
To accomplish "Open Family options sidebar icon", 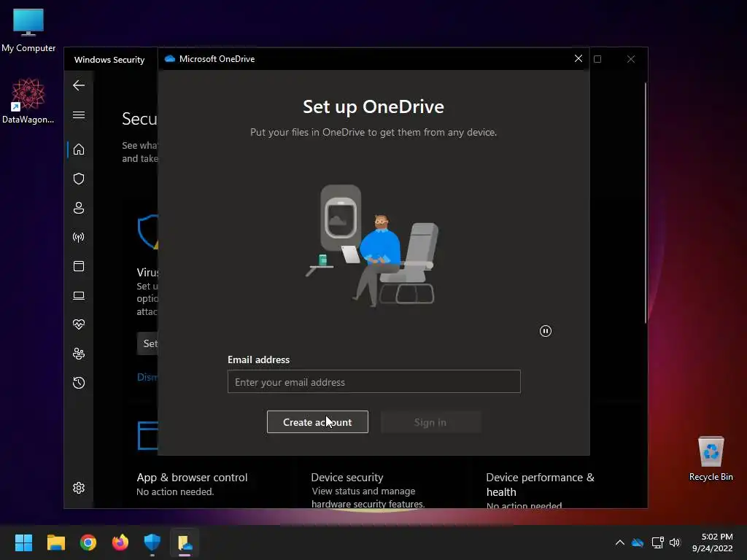I will (79, 354).
